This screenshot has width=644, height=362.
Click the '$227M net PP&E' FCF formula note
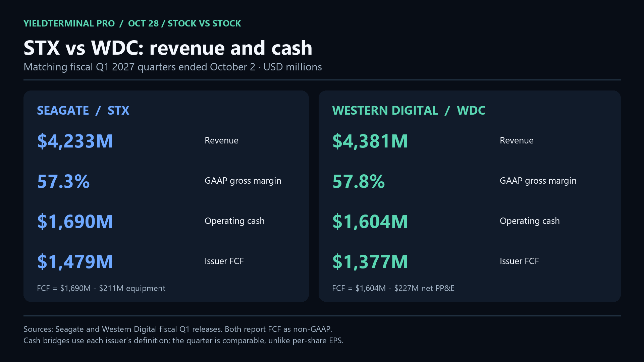393,288
